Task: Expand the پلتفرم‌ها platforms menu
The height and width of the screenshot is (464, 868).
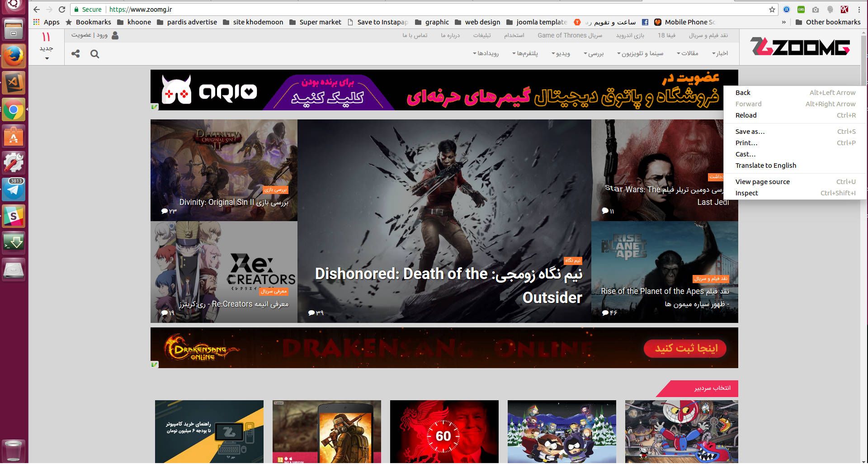Action: [525, 53]
